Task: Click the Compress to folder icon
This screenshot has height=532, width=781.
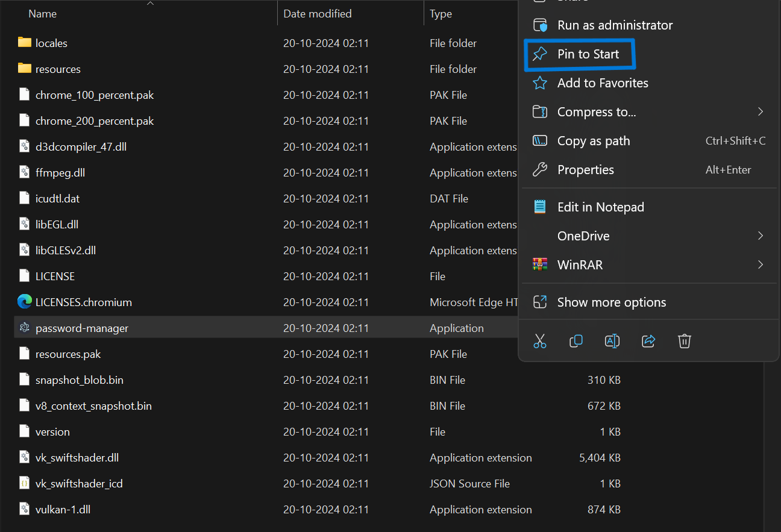Action: click(540, 112)
